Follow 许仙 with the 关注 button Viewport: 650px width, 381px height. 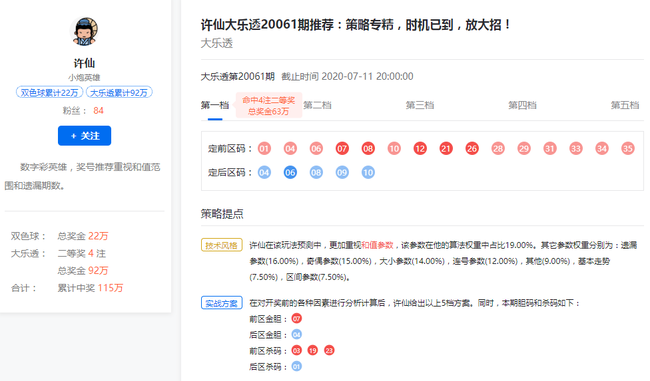85,136
